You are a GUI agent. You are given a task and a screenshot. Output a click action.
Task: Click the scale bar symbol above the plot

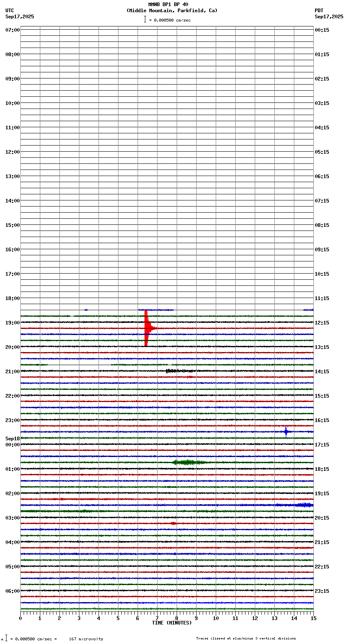145,19
